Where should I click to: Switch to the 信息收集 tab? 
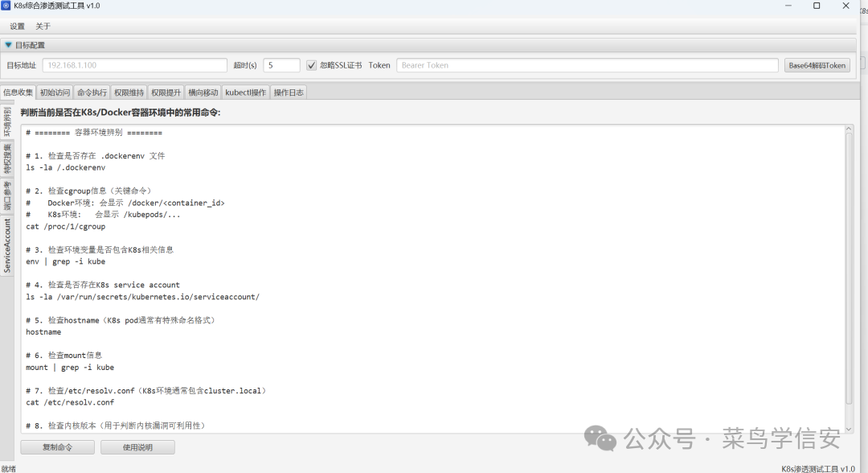point(18,93)
